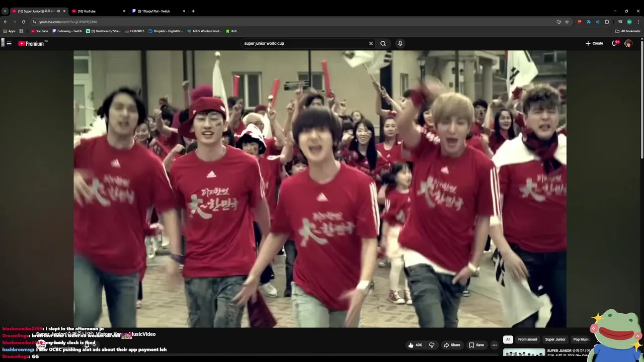The width and height of the screenshot is (644, 362).
Task: Open the more actions ellipsis under video
Action: tap(495, 345)
